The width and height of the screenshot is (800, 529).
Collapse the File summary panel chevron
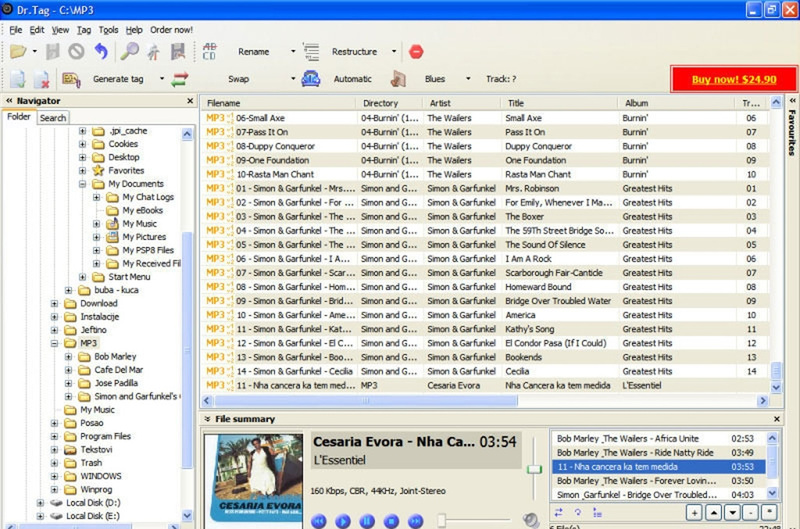coord(207,419)
